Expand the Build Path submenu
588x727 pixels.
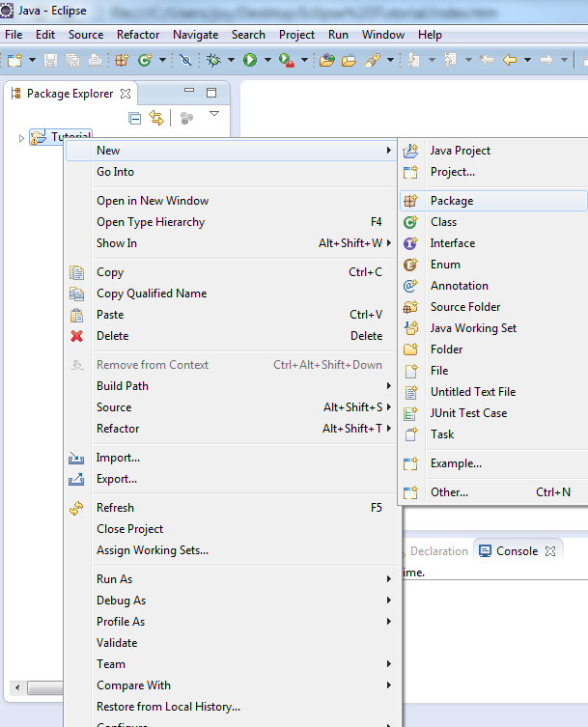tap(232, 386)
